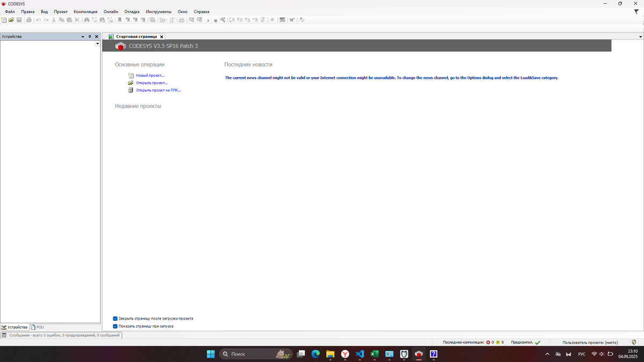Image resolution: width=644 pixels, height=362 pixels.
Task: Open Visual Studio Code from taskbar
Action: pos(360,354)
